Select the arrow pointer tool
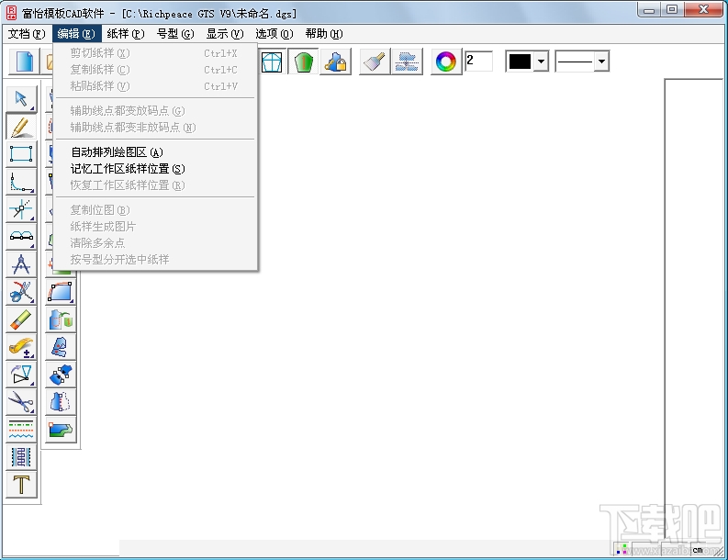This screenshot has width=728, height=560. 21,99
